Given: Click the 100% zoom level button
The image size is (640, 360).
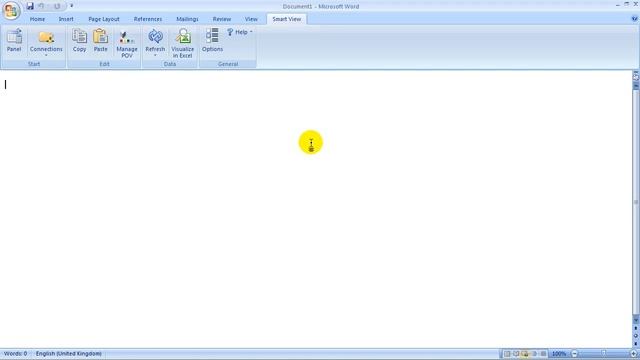Looking at the screenshot, I should click(559, 354).
